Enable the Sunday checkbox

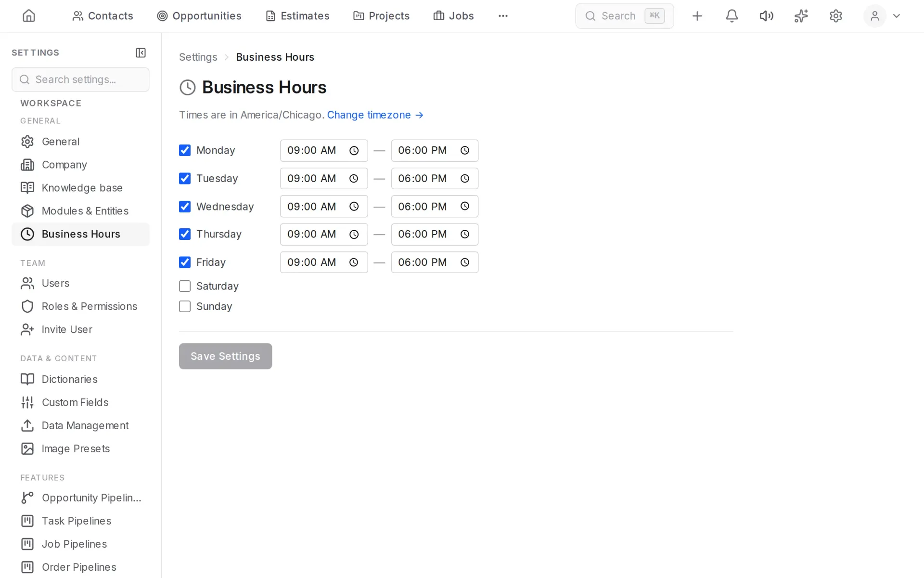pos(185,306)
